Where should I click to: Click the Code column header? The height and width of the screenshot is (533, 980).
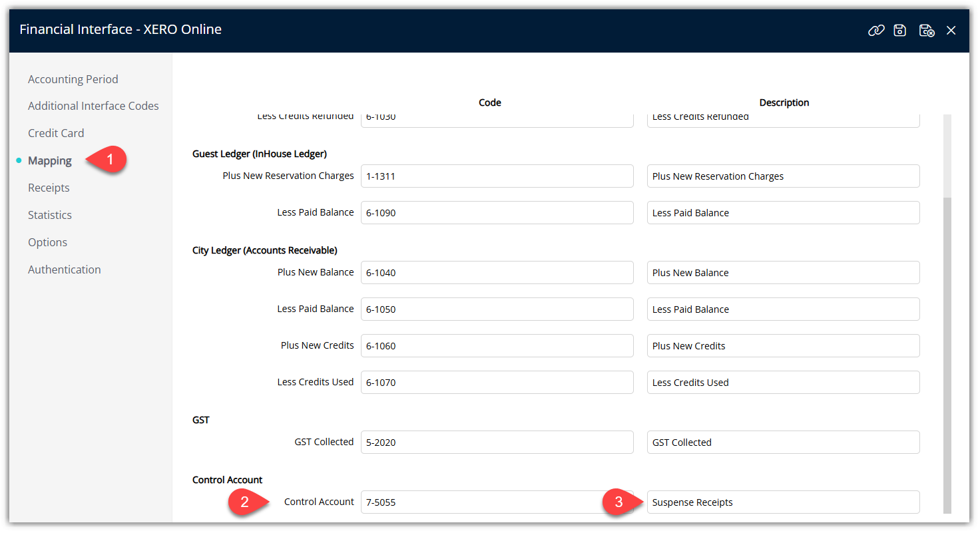tap(490, 102)
